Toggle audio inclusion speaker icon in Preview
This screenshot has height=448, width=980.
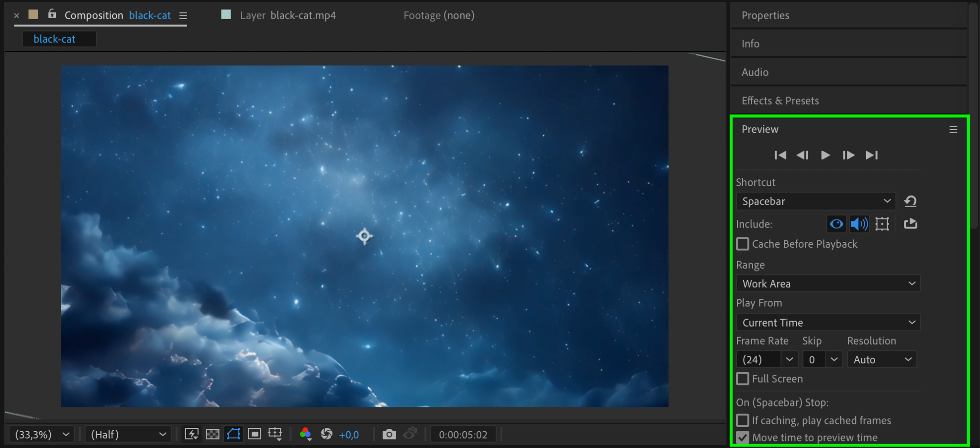tap(859, 224)
